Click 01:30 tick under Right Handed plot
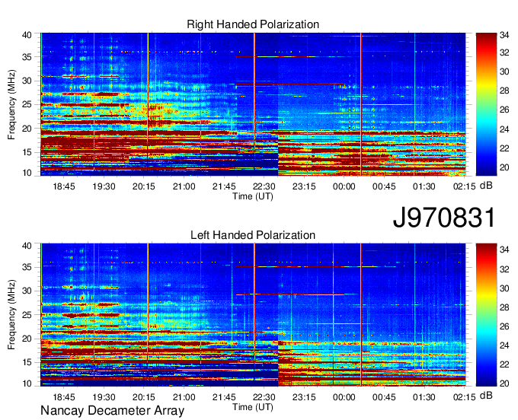518x420 pixels. pyautogui.click(x=424, y=186)
